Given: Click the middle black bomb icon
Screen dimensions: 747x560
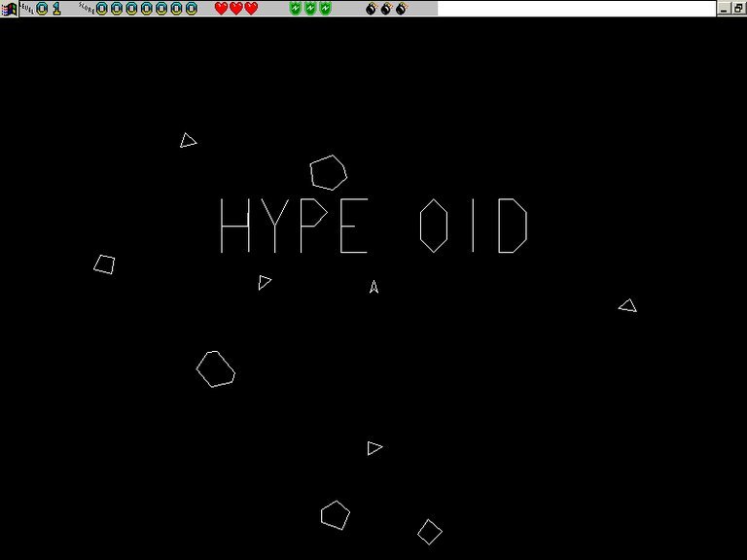Looking at the screenshot, I should point(386,9).
